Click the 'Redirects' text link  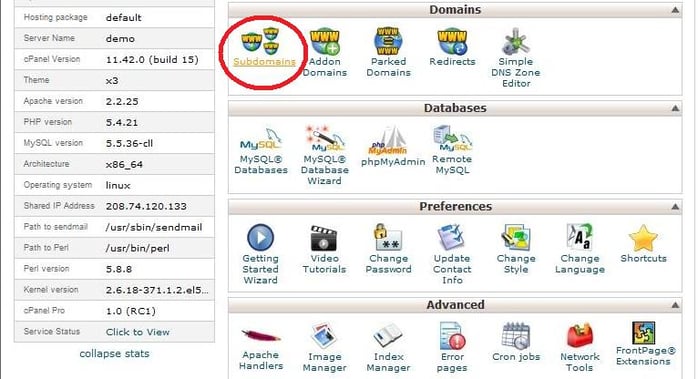click(452, 61)
